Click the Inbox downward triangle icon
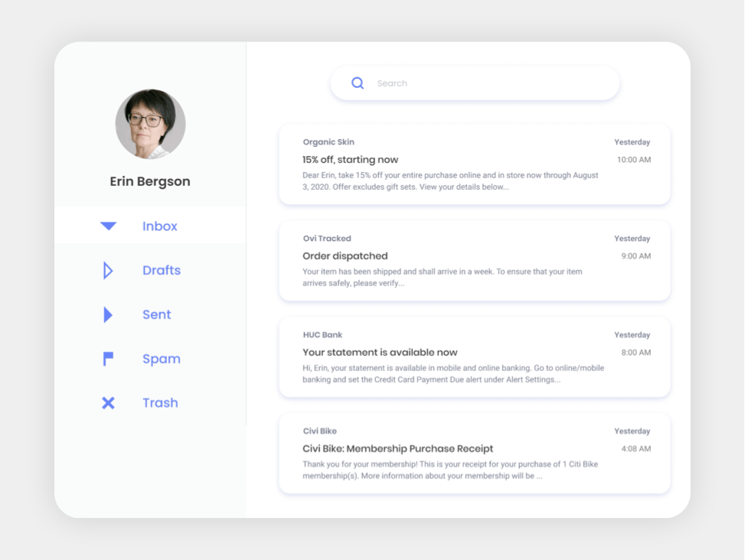This screenshot has width=745, height=560. click(108, 226)
